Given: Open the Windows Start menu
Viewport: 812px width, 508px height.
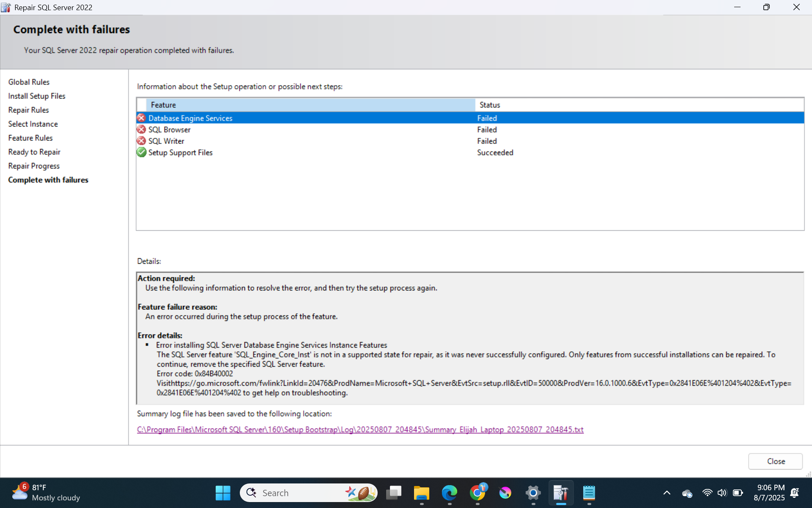Looking at the screenshot, I should 223,493.
